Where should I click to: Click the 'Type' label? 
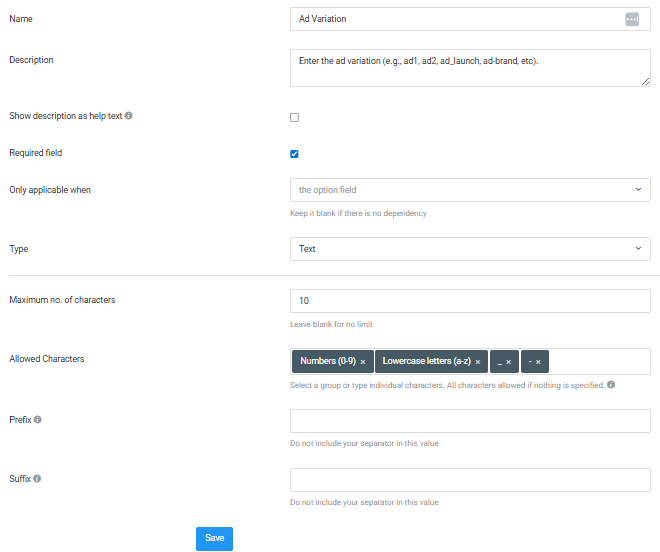[19, 249]
